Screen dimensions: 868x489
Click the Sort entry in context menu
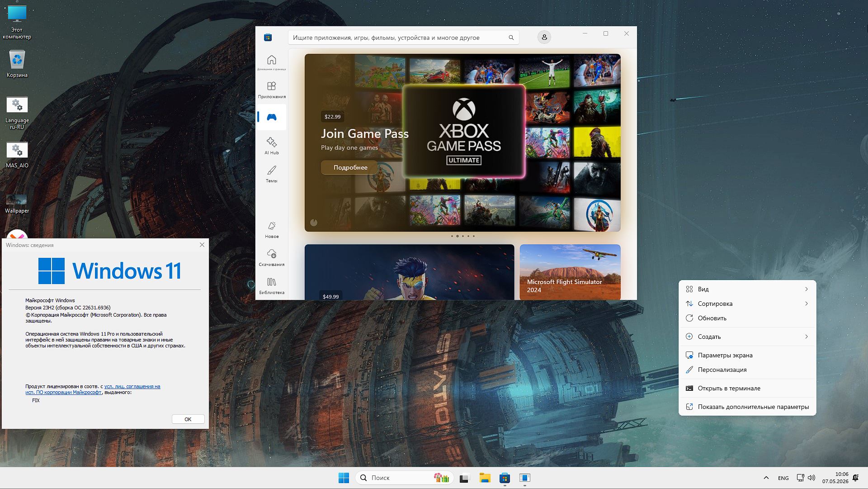coord(747,304)
